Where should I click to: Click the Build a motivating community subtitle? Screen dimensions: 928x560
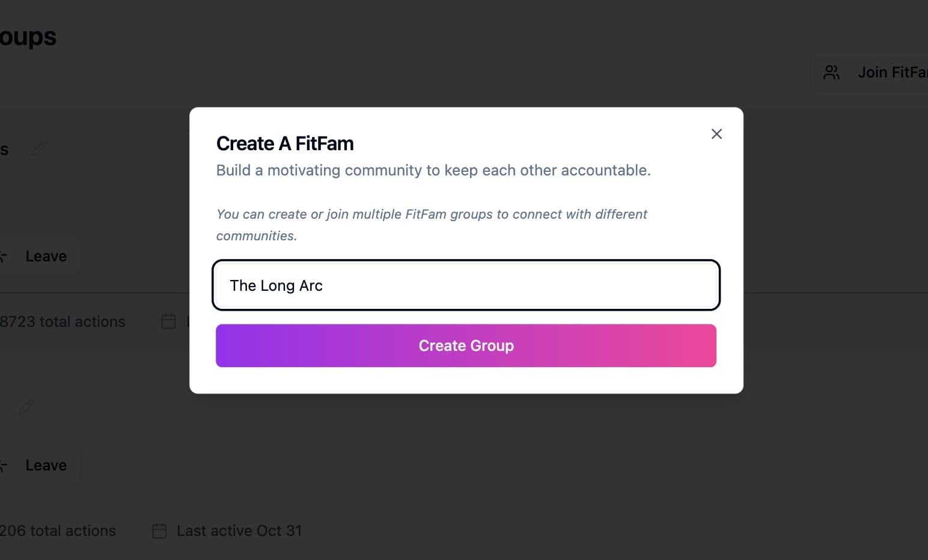(x=433, y=171)
